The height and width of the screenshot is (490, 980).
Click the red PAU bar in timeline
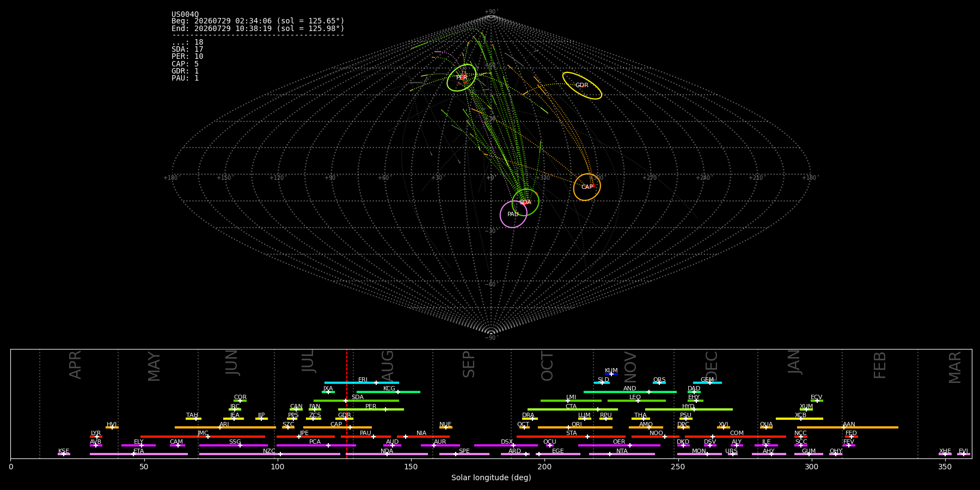click(366, 437)
